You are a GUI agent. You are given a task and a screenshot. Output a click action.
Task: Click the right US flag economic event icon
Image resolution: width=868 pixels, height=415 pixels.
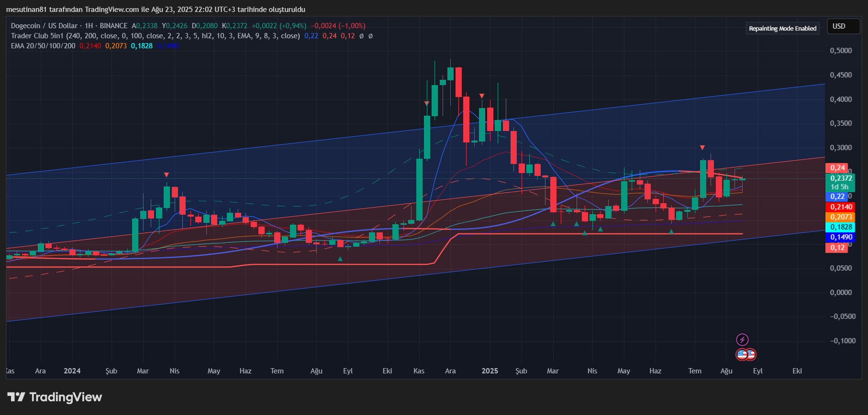click(x=751, y=354)
